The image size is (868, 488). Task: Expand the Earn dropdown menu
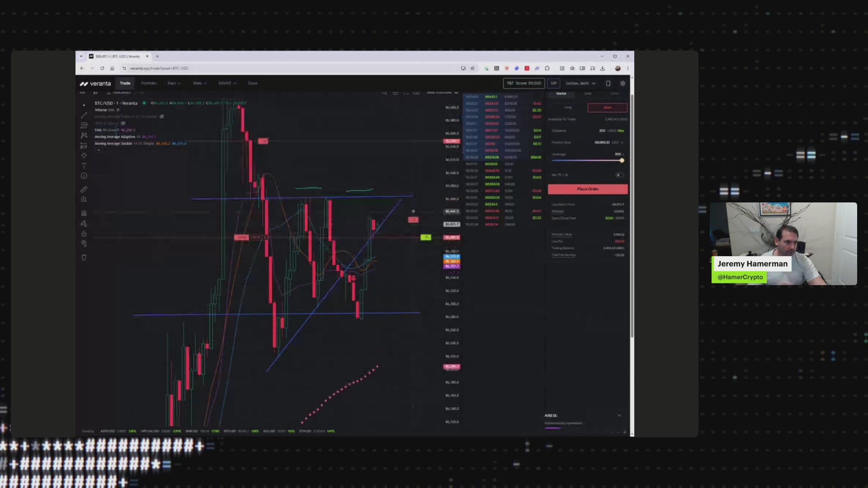coord(174,83)
